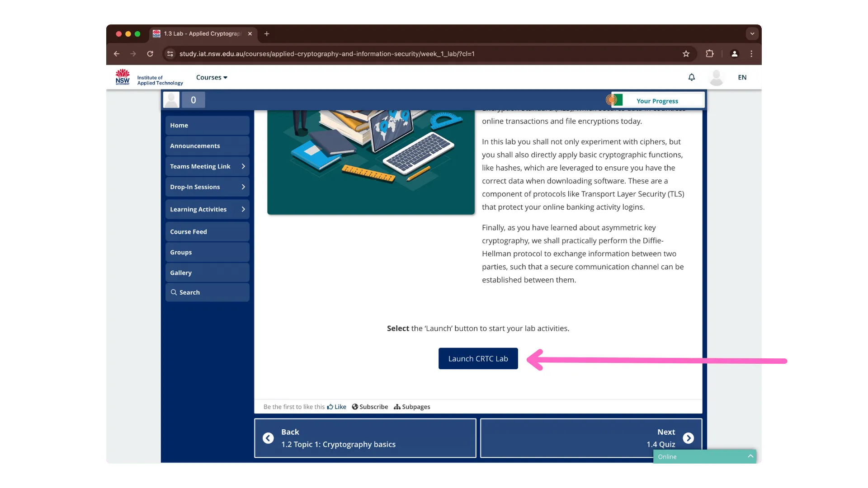
Task: Open the Subpages sitemap icon link
Action: click(x=397, y=407)
